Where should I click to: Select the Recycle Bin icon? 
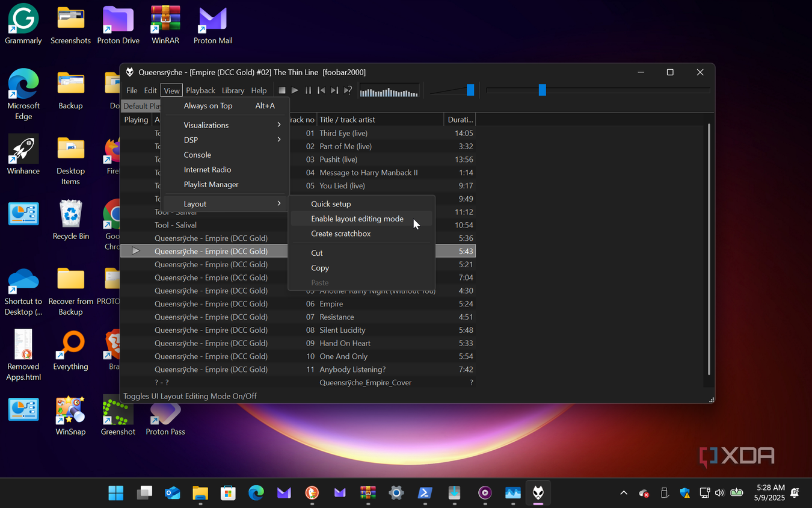pyautogui.click(x=70, y=220)
